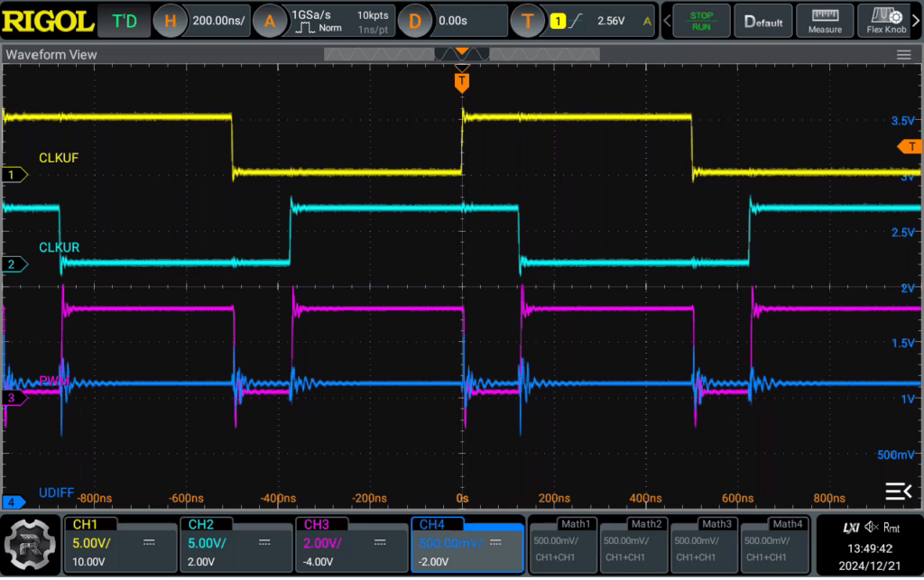The image size is (924, 580).
Task: Open the Measure menu icon
Action: point(825,22)
